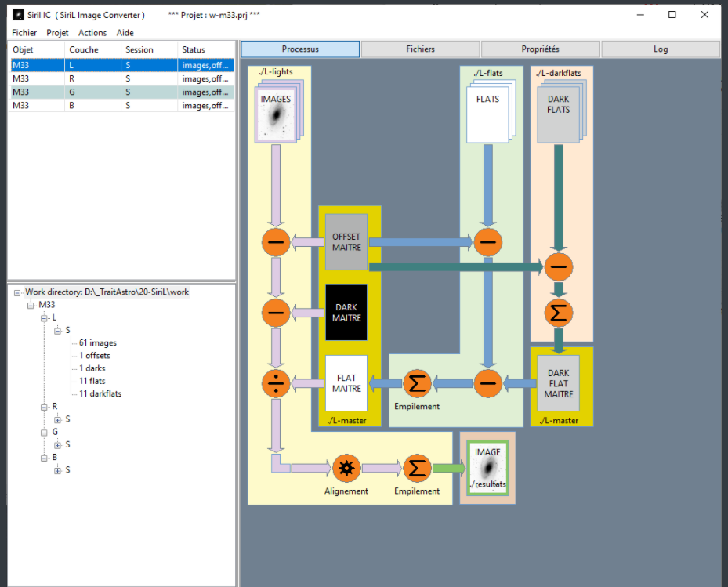Collapse the Work directory tree root
Image resolution: width=728 pixels, height=587 pixels.
pyautogui.click(x=17, y=292)
